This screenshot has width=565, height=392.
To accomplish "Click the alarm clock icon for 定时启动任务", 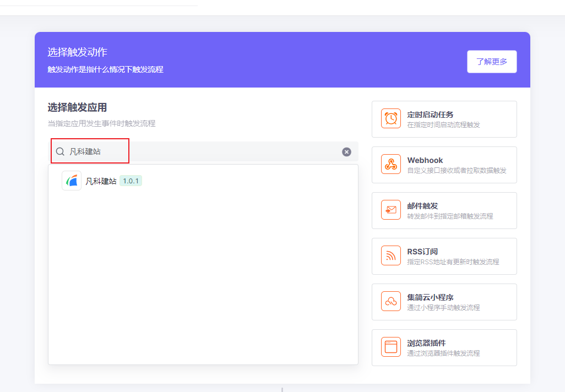I will click(x=391, y=118).
